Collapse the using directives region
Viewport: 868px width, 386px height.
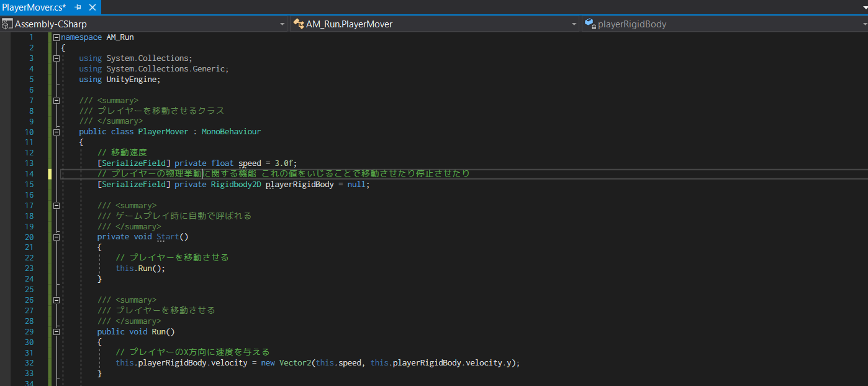[57, 58]
